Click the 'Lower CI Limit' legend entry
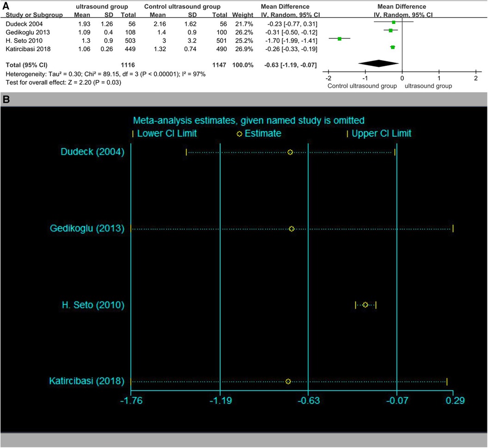Image resolution: width=488 pixels, height=448 pixels. [165, 133]
